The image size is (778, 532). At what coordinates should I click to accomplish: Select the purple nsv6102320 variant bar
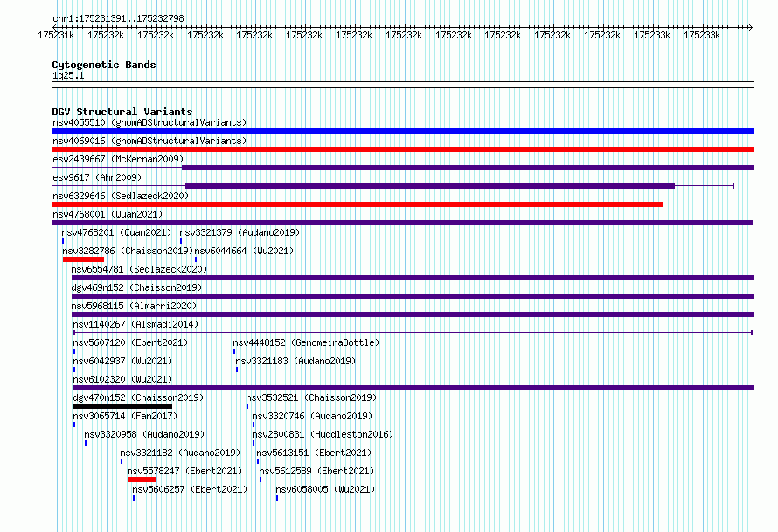(413, 388)
